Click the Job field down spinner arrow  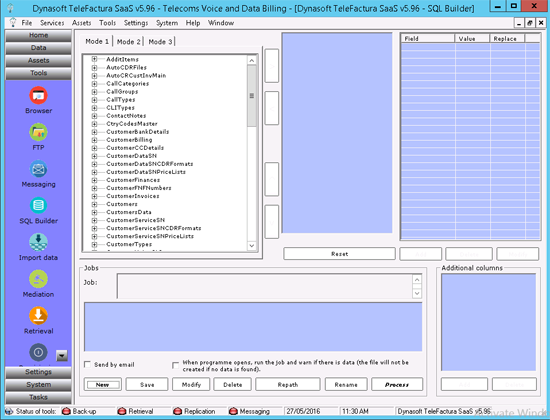[x=417, y=293]
